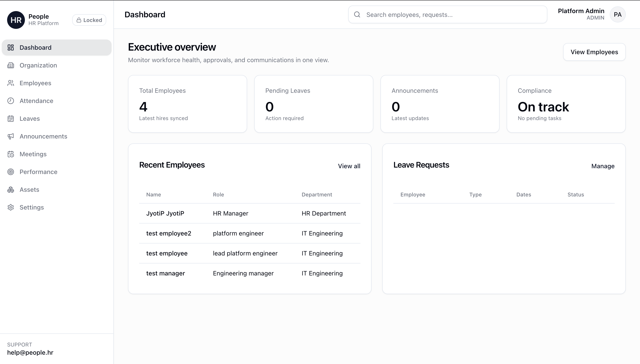Open the Total Employees stat card

187,104
